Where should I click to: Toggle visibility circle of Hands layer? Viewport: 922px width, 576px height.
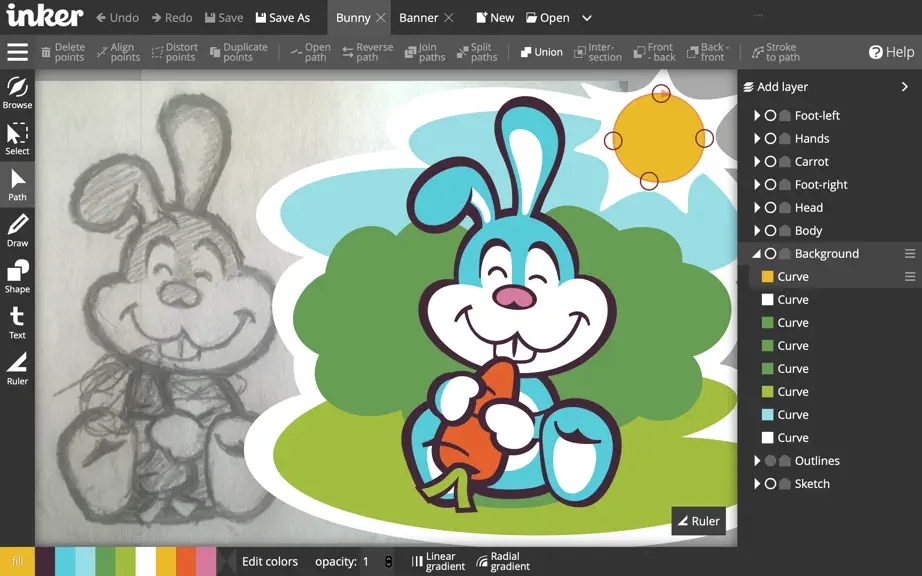coord(770,139)
